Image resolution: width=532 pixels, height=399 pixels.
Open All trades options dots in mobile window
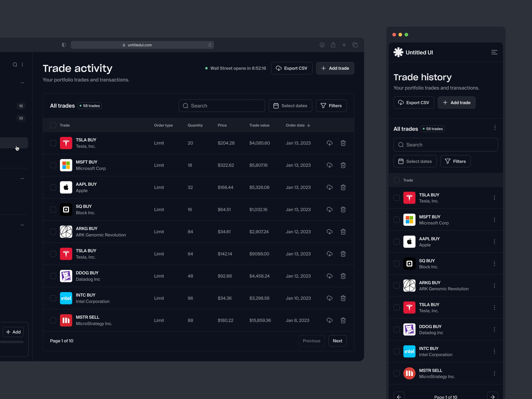[x=495, y=128]
